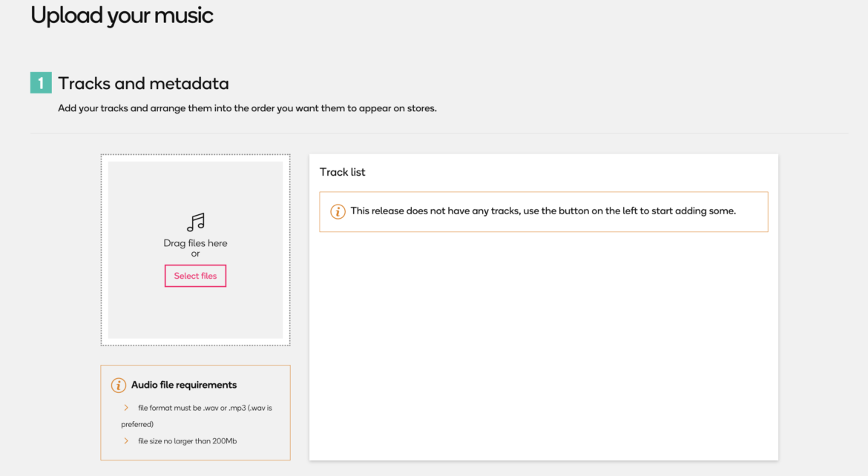Click the orange chevron before the file format requirement
Screen dimensions: 868x476
coord(128,408)
